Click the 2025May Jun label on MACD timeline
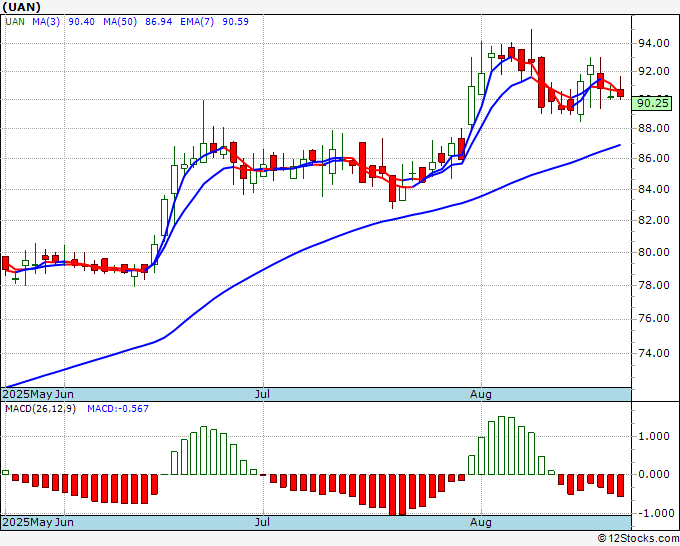This screenshot has height=546, width=680. pos(38,522)
